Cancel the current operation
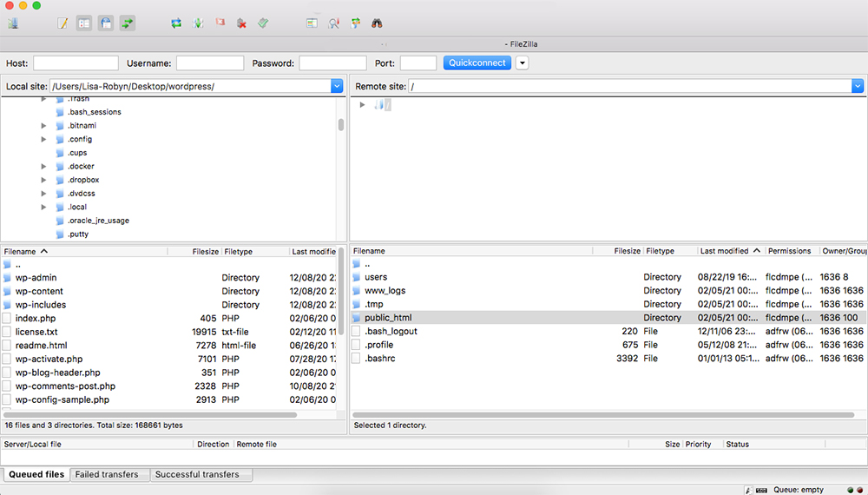The image size is (868, 495). (220, 23)
